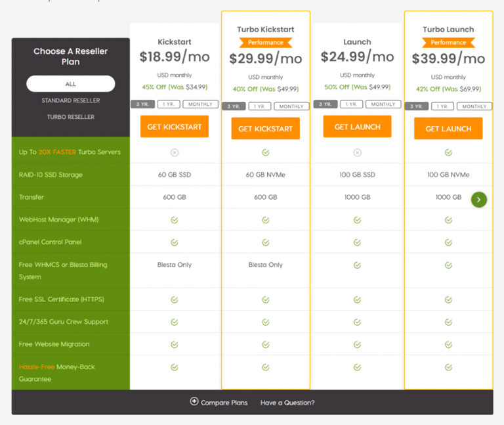Select 3 YR. term for Turbo Launch
This screenshot has width=504, height=425.
coord(417,106)
